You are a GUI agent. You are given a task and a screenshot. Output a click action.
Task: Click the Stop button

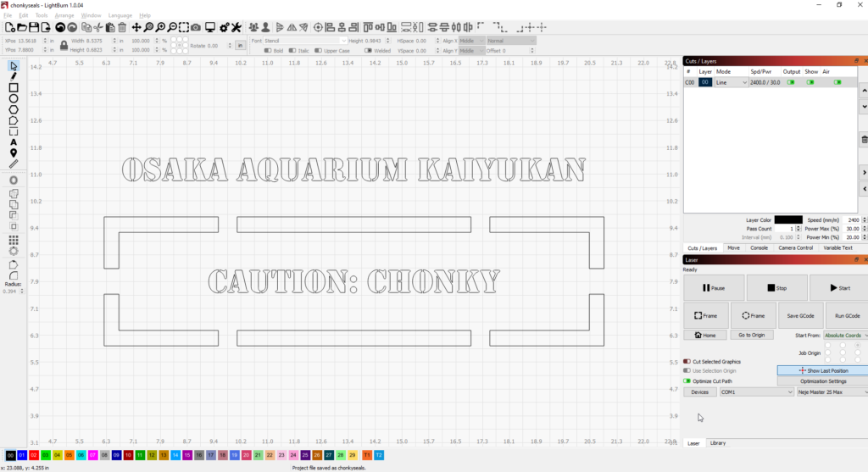click(776, 288)
